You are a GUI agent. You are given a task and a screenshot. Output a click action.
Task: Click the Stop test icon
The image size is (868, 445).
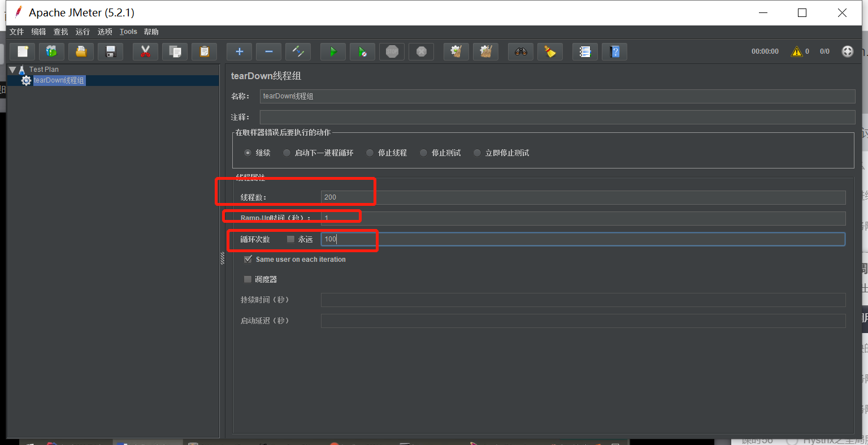(x=392, y=51)
